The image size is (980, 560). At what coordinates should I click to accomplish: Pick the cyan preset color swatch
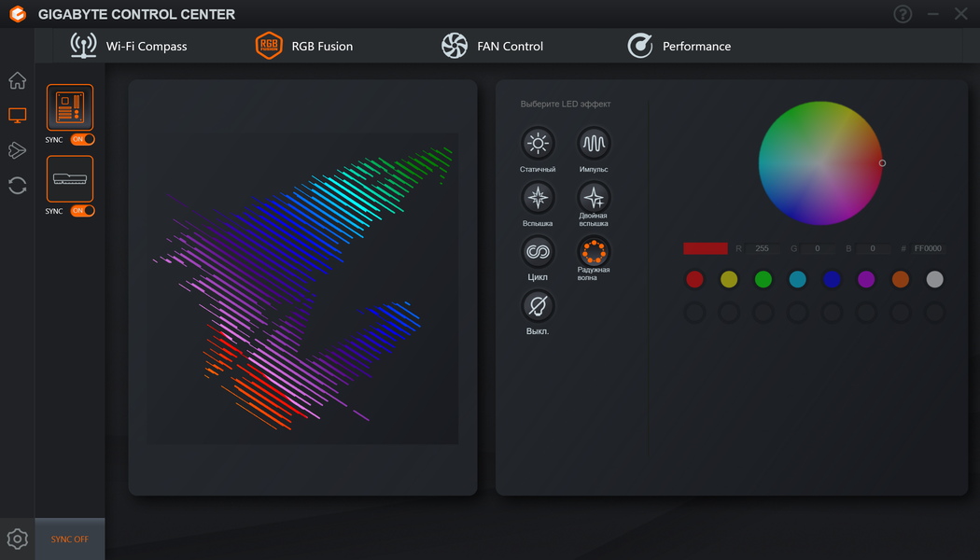[797, 279]
